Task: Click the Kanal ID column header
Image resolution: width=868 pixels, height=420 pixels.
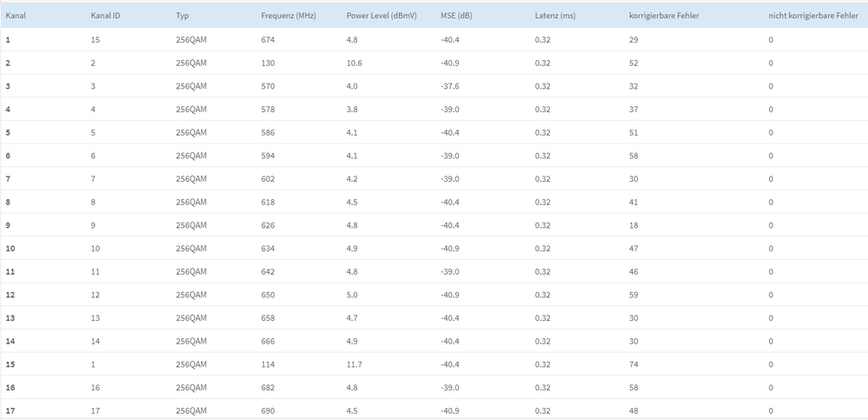Action: point(106,17)
